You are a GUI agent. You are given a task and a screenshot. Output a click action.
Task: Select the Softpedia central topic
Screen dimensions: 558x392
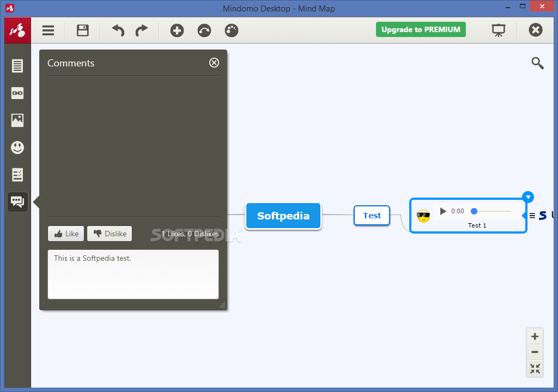click(283, 216)
